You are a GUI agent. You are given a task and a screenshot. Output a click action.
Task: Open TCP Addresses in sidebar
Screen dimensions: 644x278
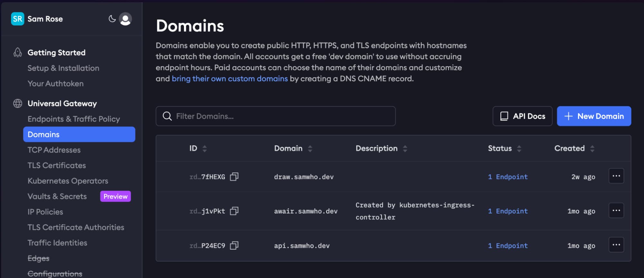click(54, 150)
